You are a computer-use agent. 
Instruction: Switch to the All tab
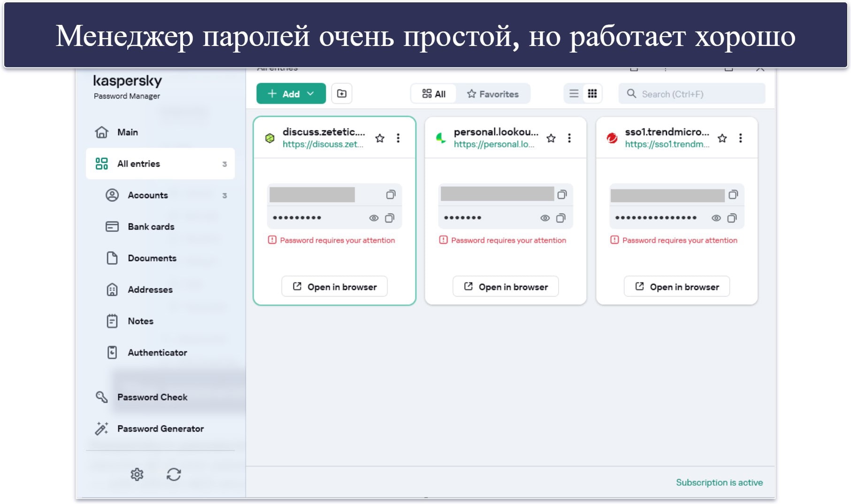434,94
